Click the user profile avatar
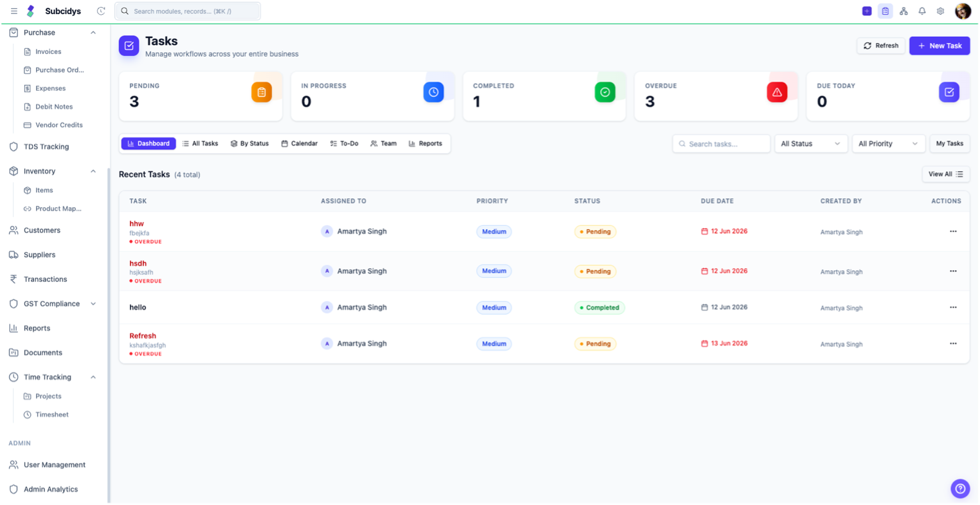The width and height of the screenshot is (980, 505). pyautogui.click(x=963, y=11)
